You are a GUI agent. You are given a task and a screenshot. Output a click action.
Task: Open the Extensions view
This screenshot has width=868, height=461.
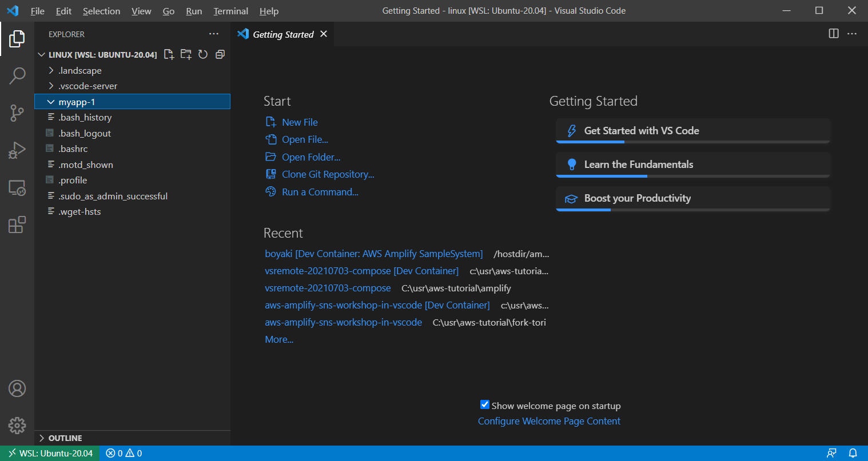click(x=17, y=225)
